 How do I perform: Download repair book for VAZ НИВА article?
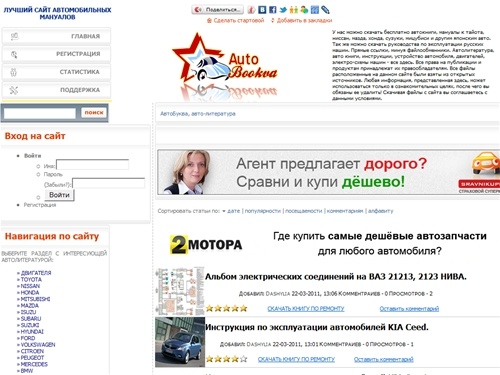coord(306,309)
